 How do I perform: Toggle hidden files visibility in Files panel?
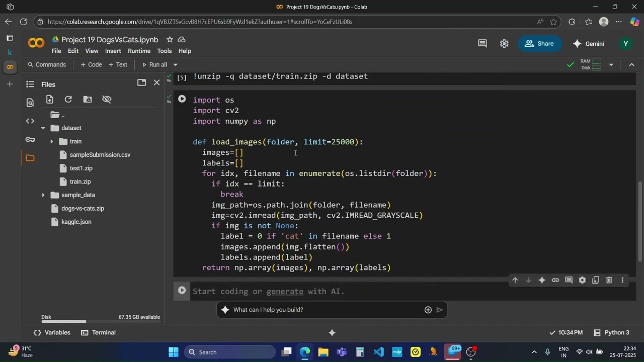tap(107, 100)
